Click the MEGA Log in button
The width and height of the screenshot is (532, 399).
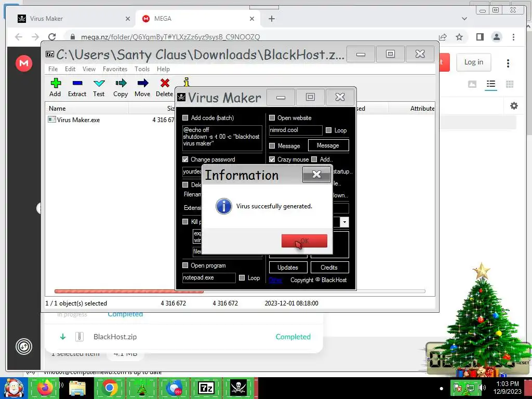pyautogui.click(x=474, y=62)
